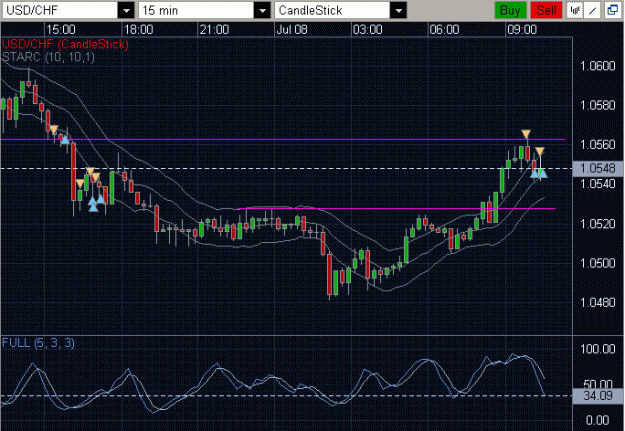The width and height of the screenshot is (625, 431).
Task: Click the 1.0480 price axis label
Action: tap(597, 303)
